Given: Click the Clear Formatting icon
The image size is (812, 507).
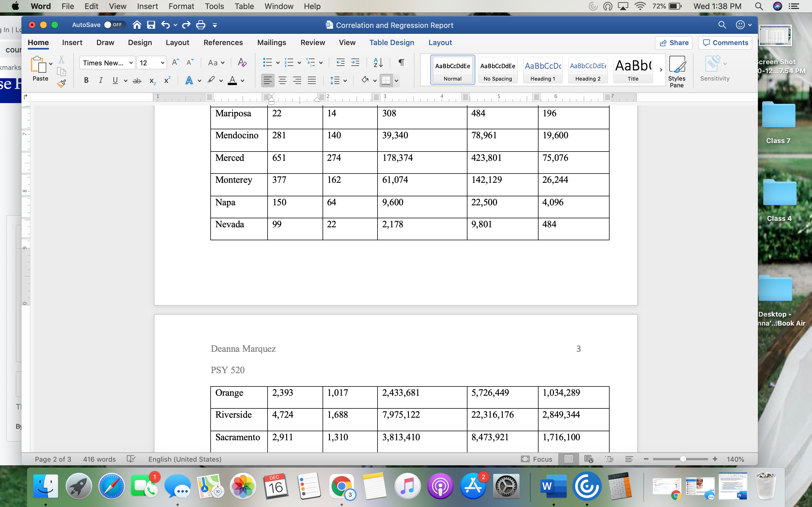Looking at the screenshot, I should [x=242, y=63].
